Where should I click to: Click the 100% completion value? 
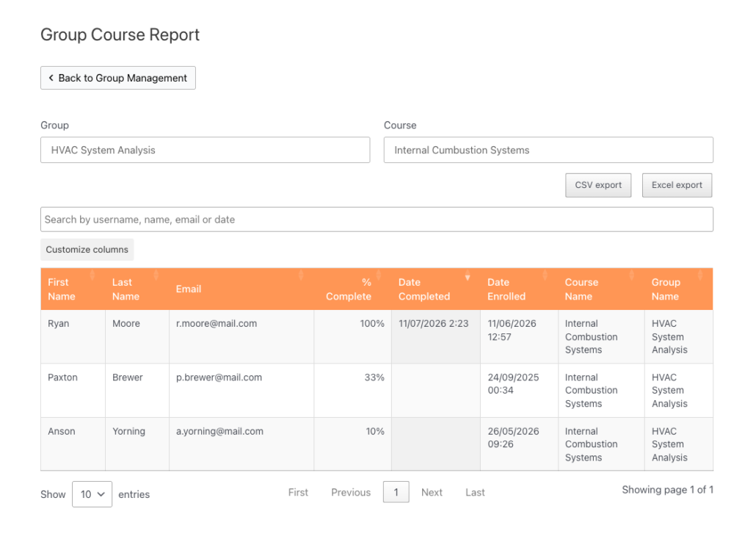pyautogui.click(x=372, y=324)
